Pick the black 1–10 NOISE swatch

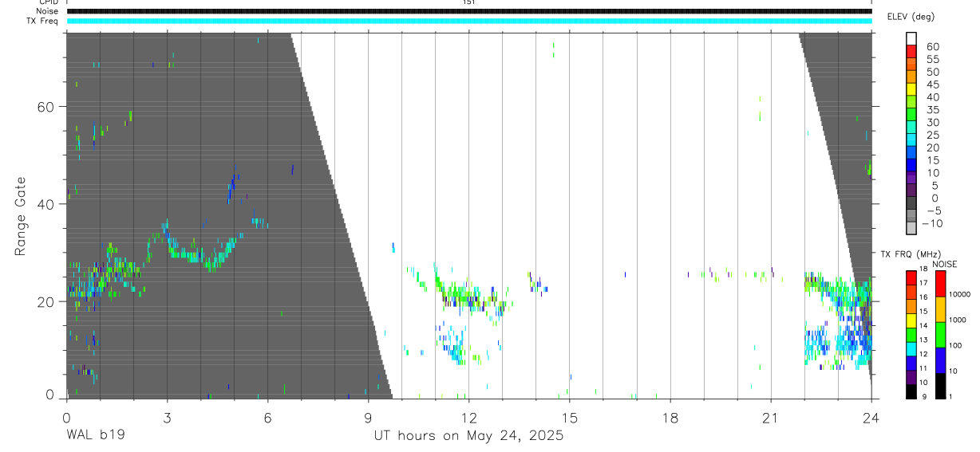(941, 386)
